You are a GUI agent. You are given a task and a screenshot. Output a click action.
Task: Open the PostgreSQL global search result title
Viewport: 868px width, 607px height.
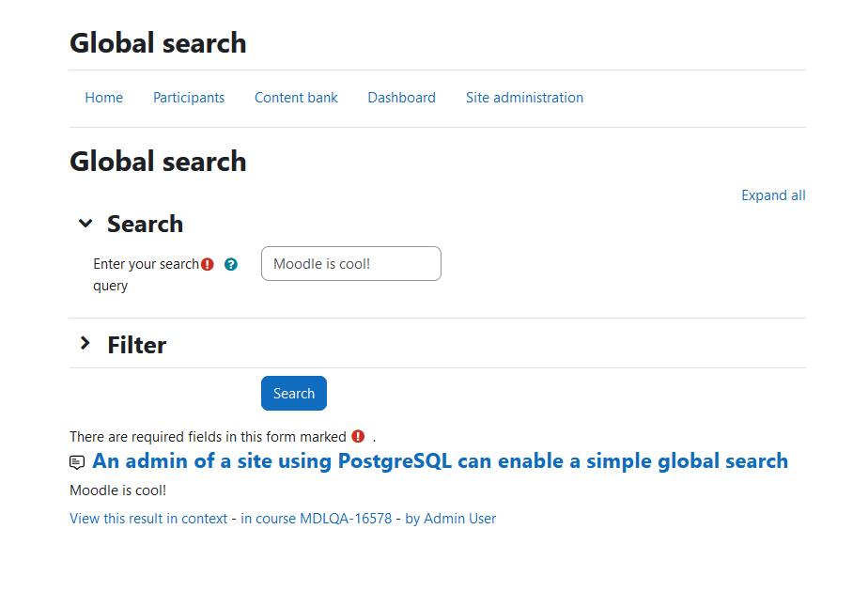point(440,461)
